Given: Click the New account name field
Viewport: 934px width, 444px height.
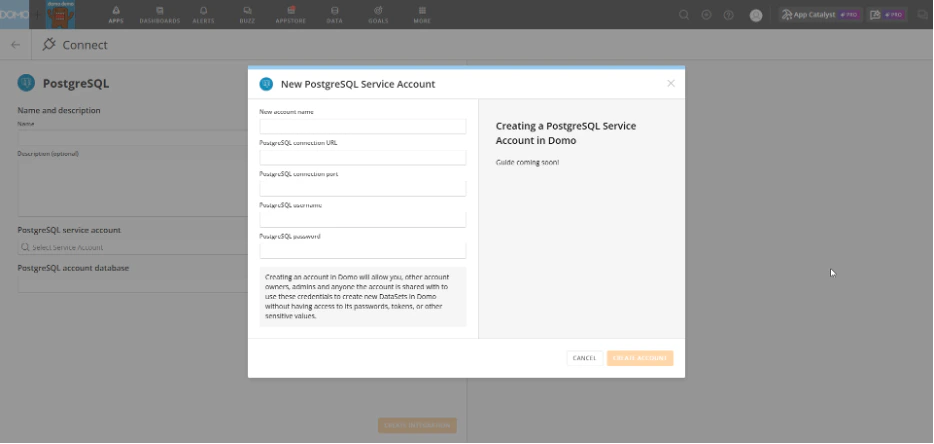Looking at the screenshot, I should click(363, 126).
